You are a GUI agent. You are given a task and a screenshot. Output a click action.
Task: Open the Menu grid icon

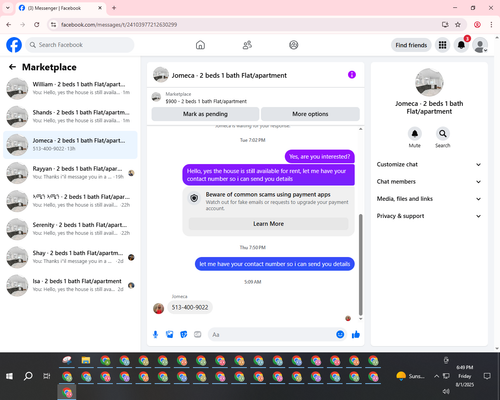click(x=442, y=45)
